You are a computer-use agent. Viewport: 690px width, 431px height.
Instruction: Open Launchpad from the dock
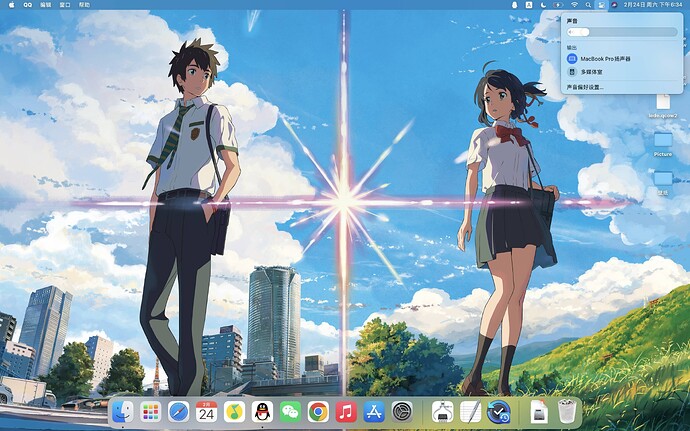coord(151,411)
